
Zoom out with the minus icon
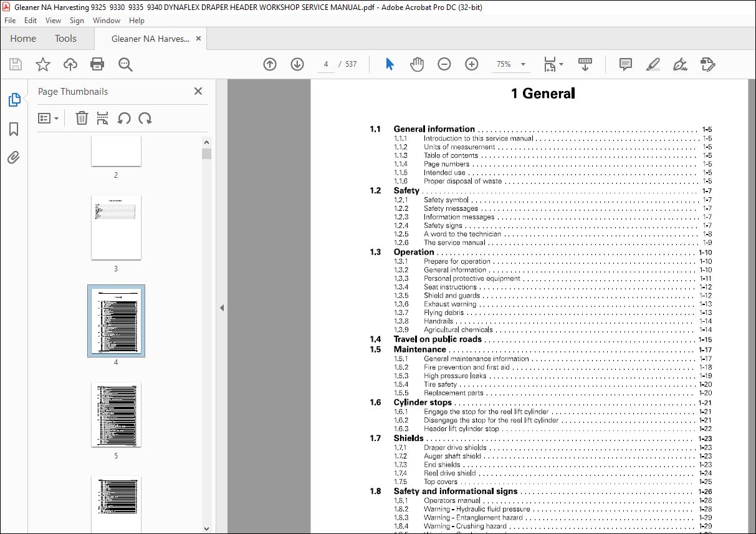[444, 64]
